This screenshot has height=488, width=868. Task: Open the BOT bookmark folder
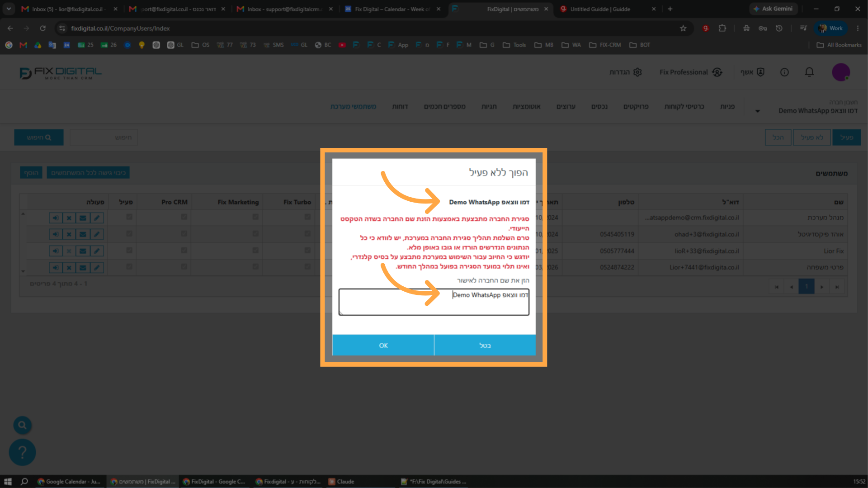pos(640,45)
